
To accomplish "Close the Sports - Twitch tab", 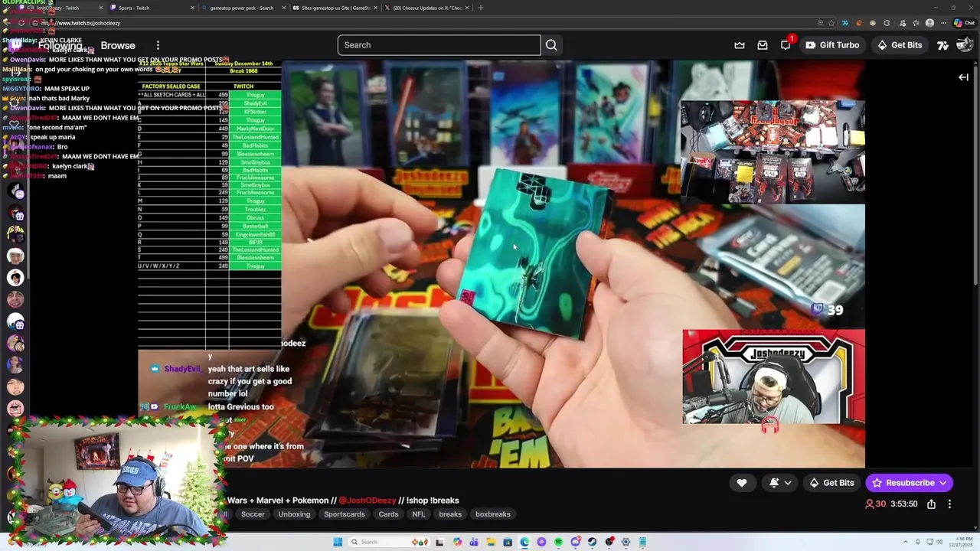I will [192, 8].
